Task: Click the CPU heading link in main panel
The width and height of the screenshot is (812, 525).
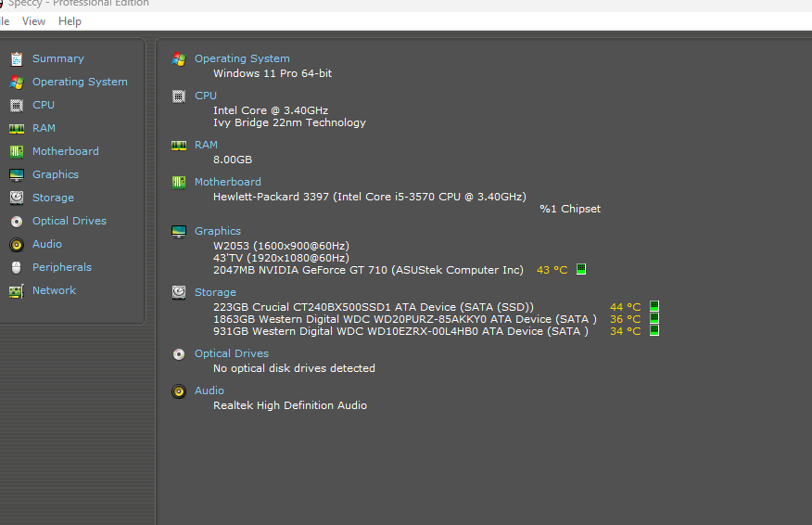Action: (206, 96)
